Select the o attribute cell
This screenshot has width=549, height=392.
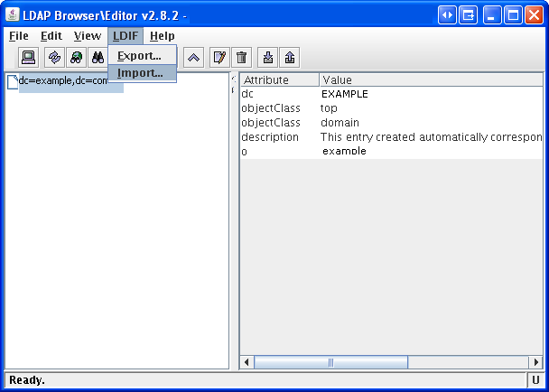click(x=280, y=152)
